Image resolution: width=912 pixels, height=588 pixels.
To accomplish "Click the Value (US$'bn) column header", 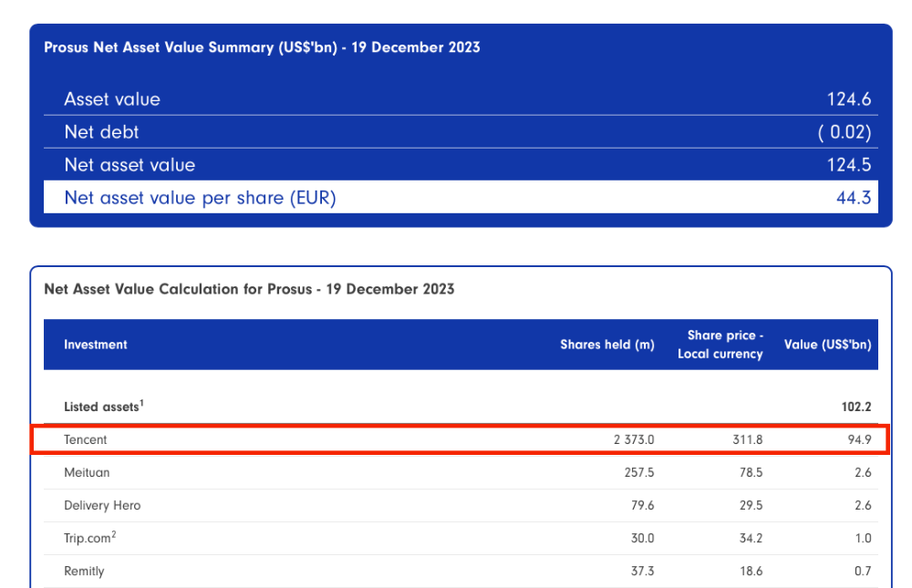I will (827, 345).
